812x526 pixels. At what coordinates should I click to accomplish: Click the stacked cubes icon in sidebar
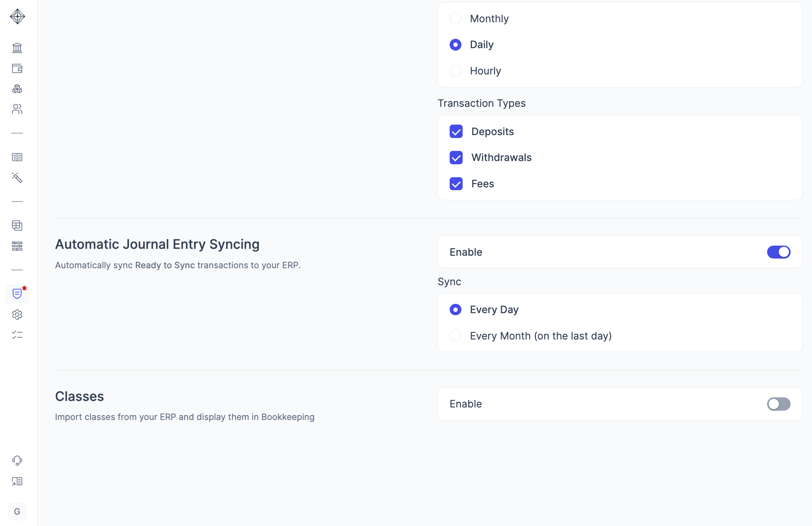click(x=17, y=89)
